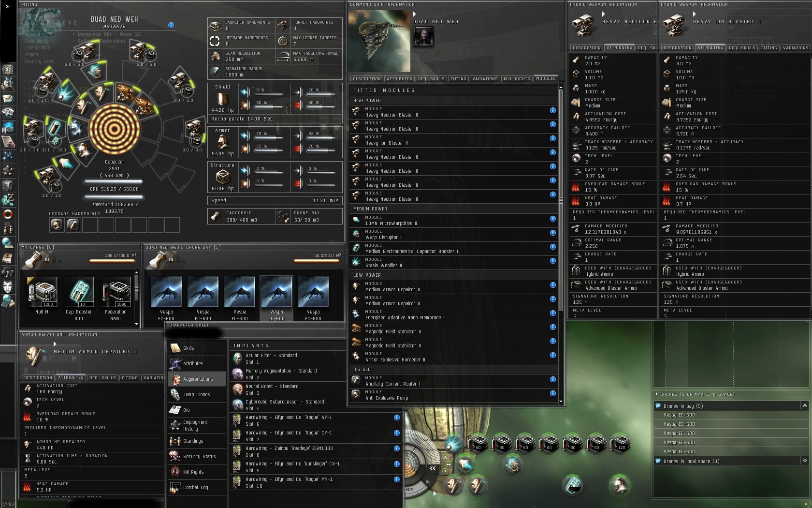Open Combat Log in the Character Sheet
This screenshot has height=508, width=812.
pos(197,487)
